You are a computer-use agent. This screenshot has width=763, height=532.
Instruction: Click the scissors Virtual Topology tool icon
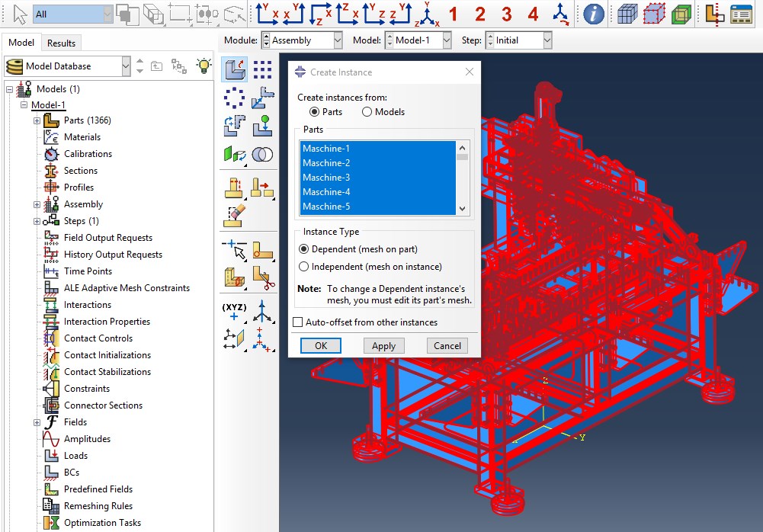[263, 278]
